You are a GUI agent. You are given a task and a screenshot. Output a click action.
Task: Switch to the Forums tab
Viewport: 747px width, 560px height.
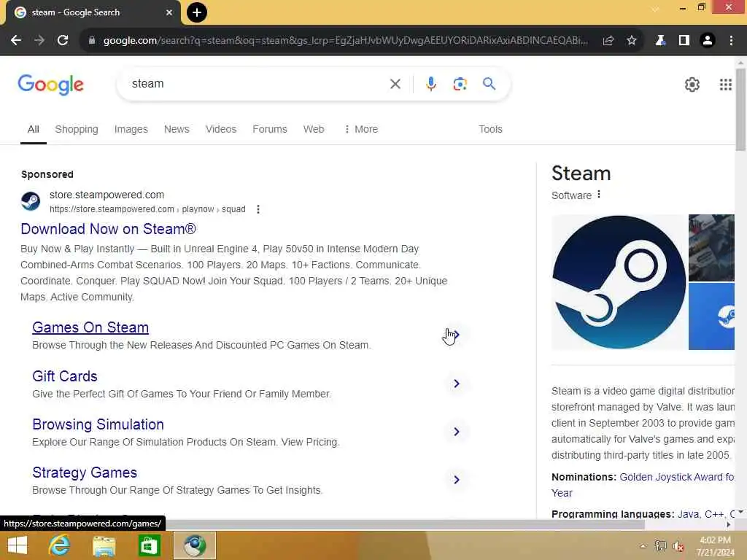[270, 129]
